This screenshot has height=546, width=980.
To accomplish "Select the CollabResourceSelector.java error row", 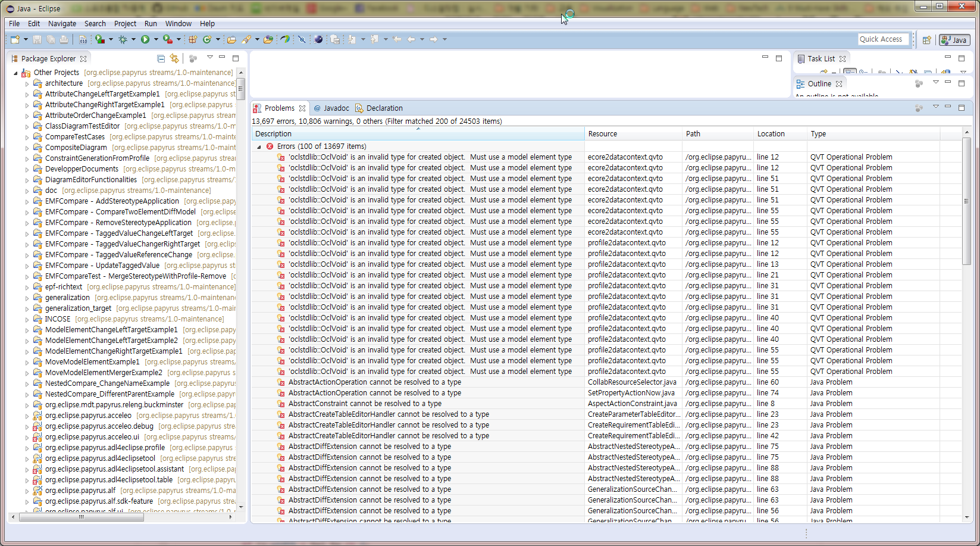I will point(607,382).
